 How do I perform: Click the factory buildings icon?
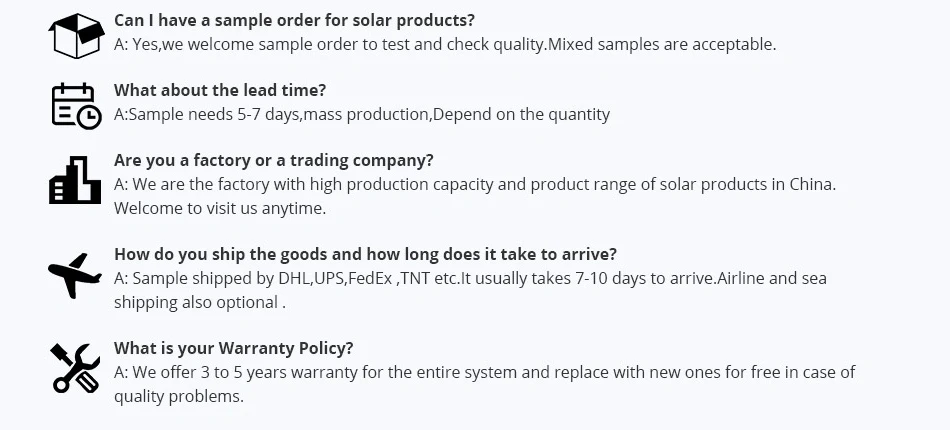[76, 182]
